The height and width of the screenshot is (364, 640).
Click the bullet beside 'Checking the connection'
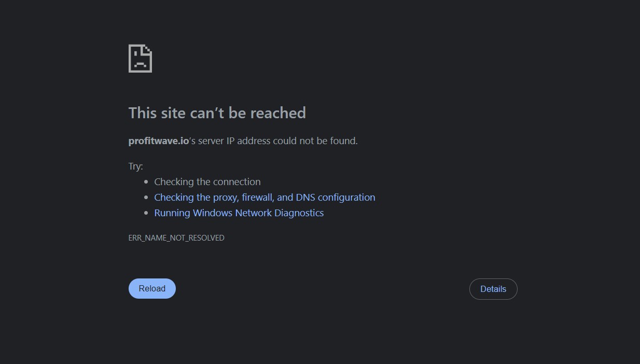146,182
